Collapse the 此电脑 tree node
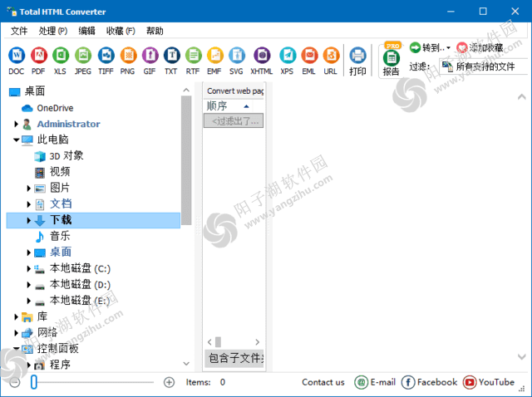The width and height of the screenshot is (532, 397). tap(16, 140)
